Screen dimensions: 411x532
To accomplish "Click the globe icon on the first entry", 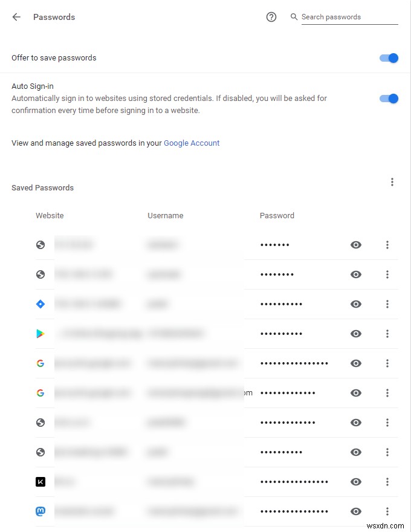I will (x=40, y=245).
